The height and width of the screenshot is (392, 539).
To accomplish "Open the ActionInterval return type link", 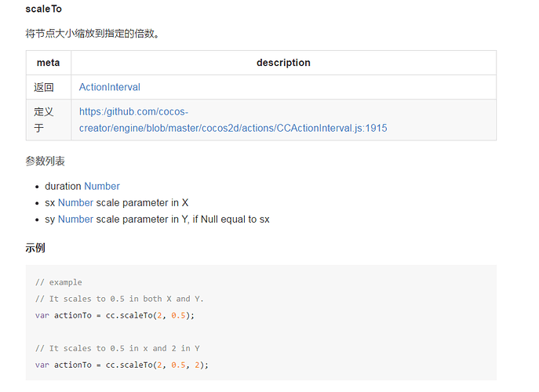I will [x=109, y=87].
